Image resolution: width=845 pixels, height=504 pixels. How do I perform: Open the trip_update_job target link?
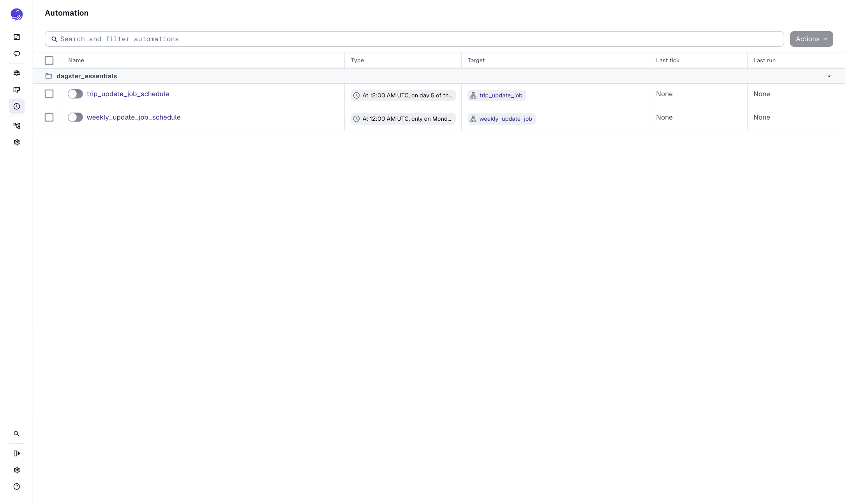coord(500,95)
